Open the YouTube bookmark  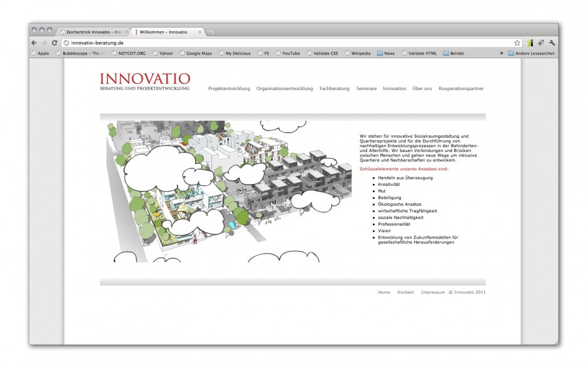(288, 53)
